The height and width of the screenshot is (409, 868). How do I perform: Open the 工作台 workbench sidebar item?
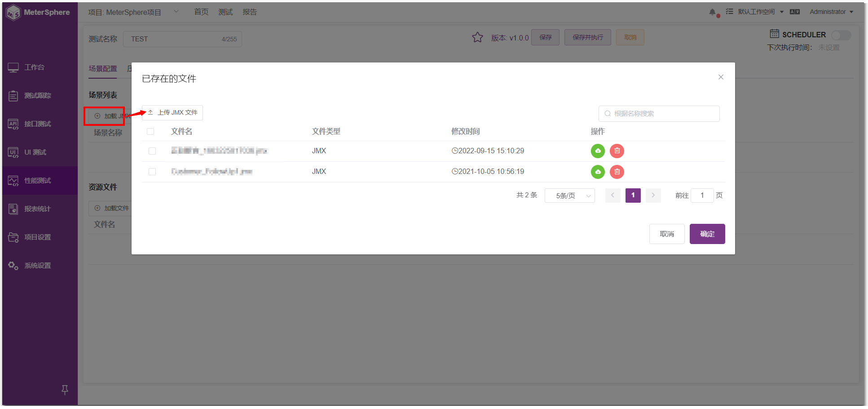click(x=40, y=67)
